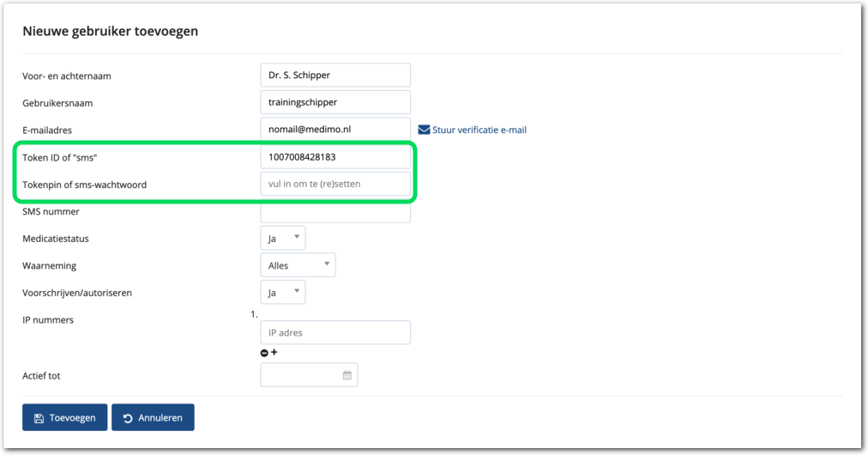Open the Voorschrijven/autoriseren dropdown
This screenshot has height=455, width=868.
tap(282, 293)
